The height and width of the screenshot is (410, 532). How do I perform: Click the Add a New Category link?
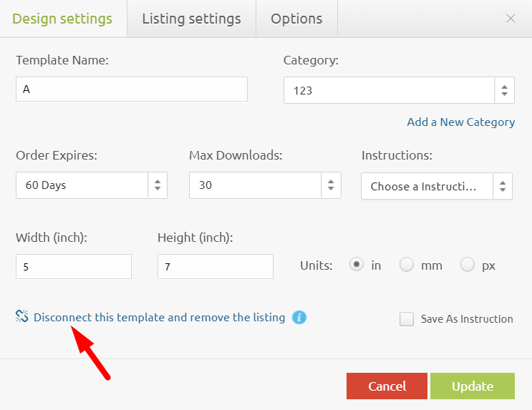click(460, 122)
